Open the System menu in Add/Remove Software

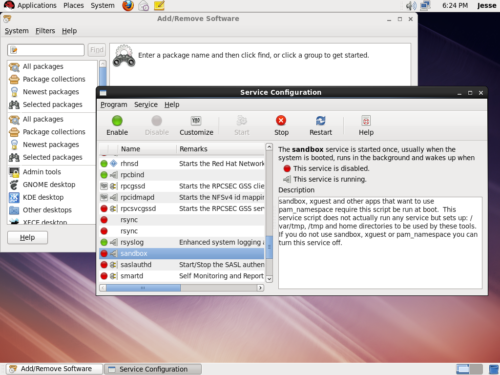16,31
